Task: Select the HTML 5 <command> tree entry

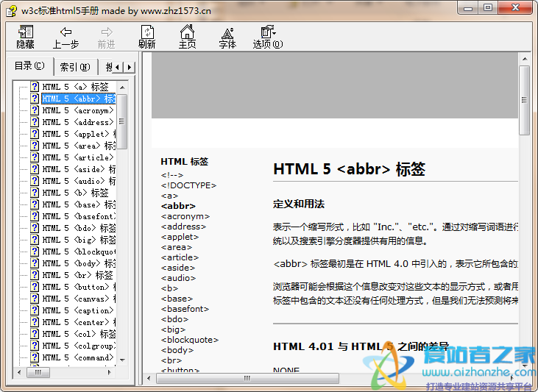Action: (x=77, y=357)
